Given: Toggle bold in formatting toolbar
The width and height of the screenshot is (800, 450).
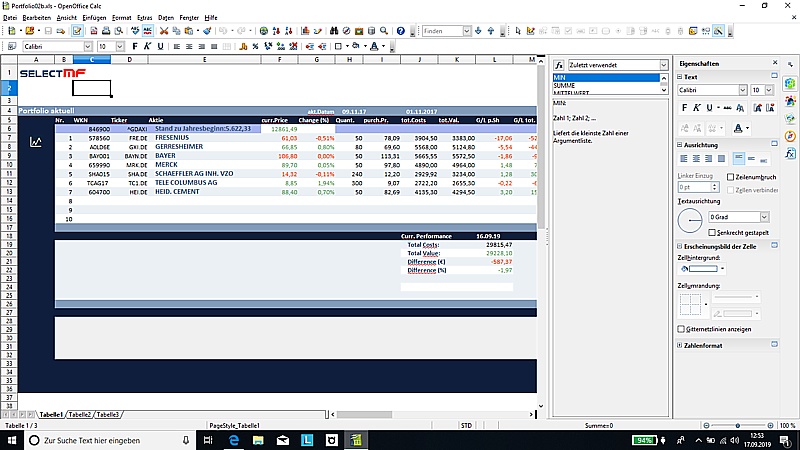Looking at the screenshot, I should [x=135, y=46].
